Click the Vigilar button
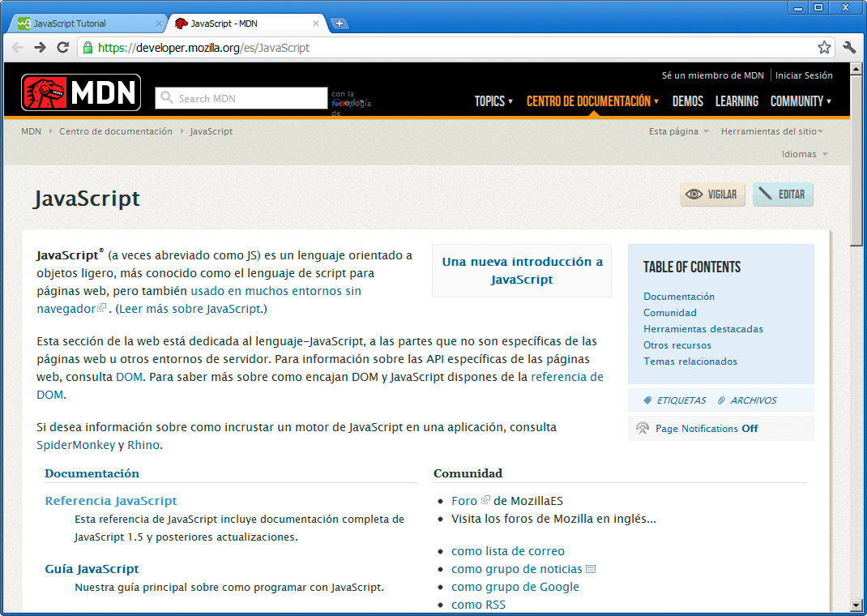 [712, 194]
